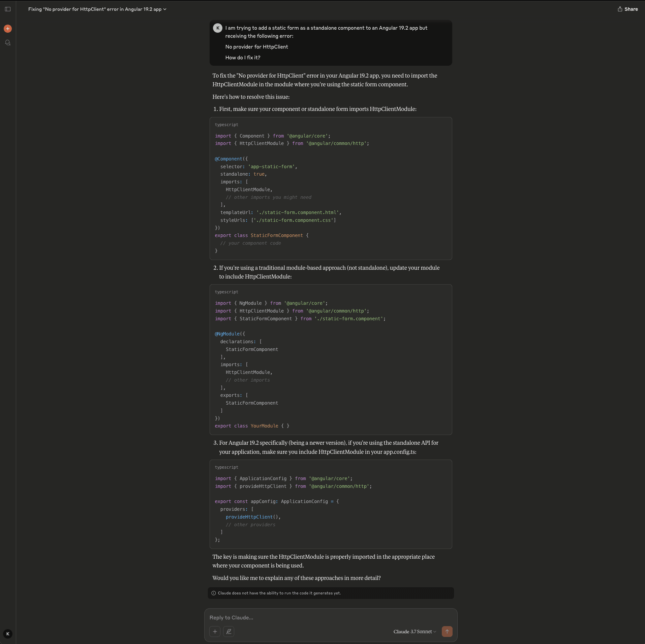Click the K avatar beside the question
The image size is (645, 644).
click(x=218, y=28)
